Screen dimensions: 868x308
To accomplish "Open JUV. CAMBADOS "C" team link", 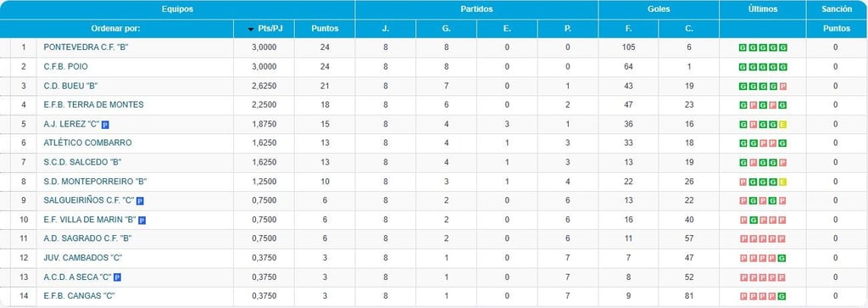I will [x=83, y=258].
